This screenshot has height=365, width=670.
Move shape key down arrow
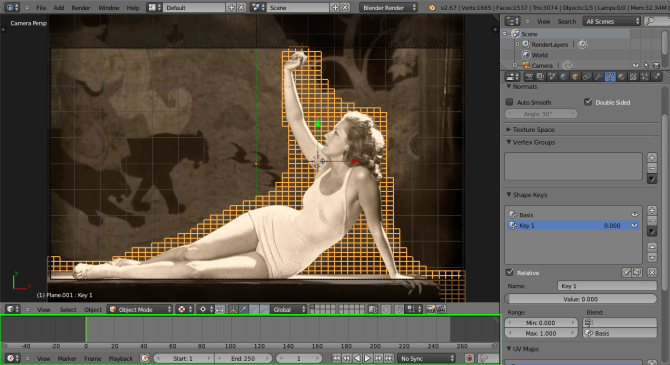(652, 258)
